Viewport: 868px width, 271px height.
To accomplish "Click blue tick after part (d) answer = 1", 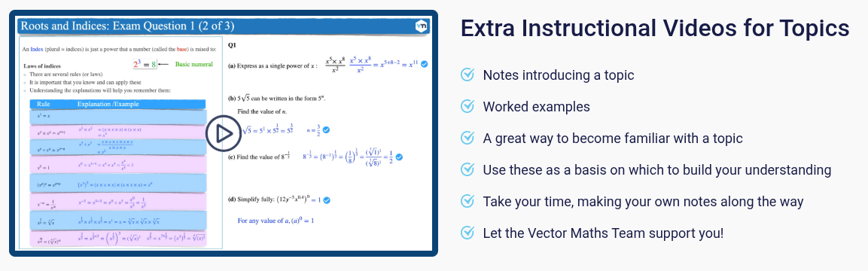I will click(x=327, y=199).
